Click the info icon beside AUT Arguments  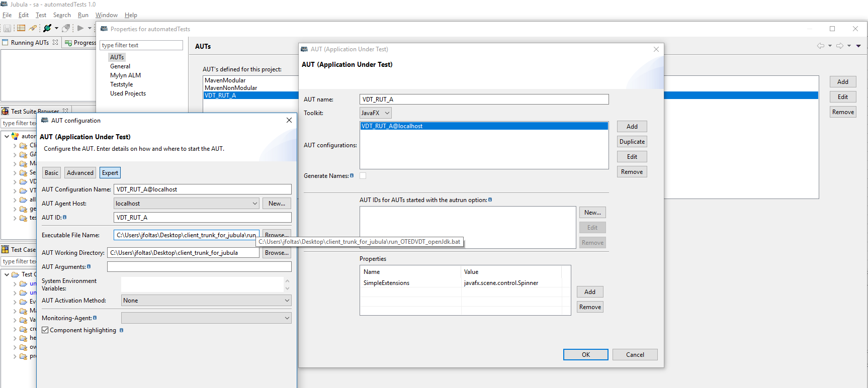[89, 266]
